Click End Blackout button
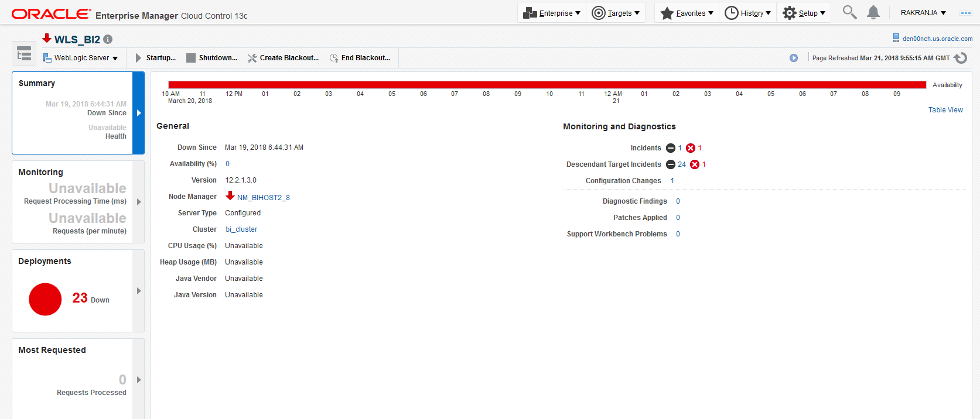980x419 pixels. tap(360, 58)
